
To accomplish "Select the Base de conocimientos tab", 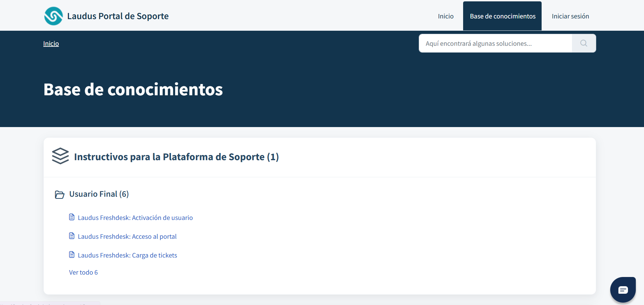I will tap(502, 16).
